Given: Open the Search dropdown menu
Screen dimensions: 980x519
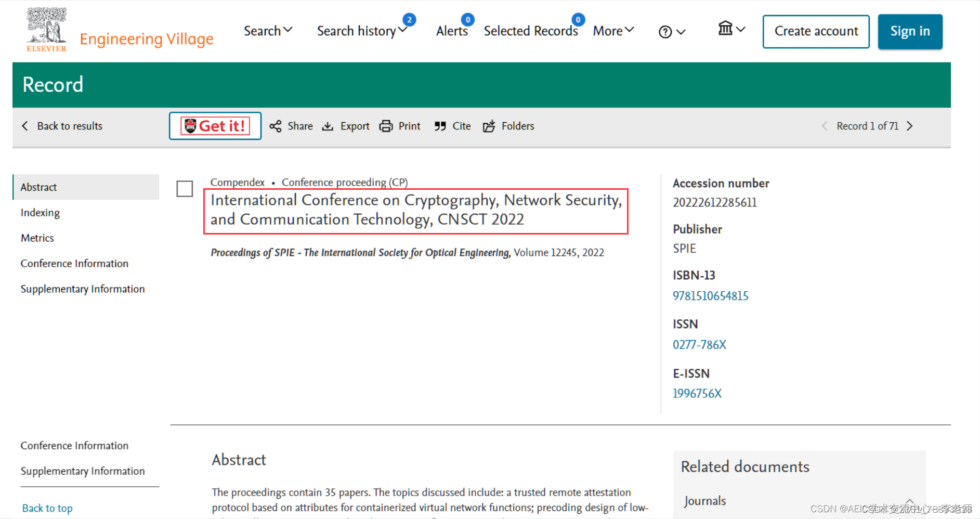Looking at the screenshot, I should pos(268,31).
